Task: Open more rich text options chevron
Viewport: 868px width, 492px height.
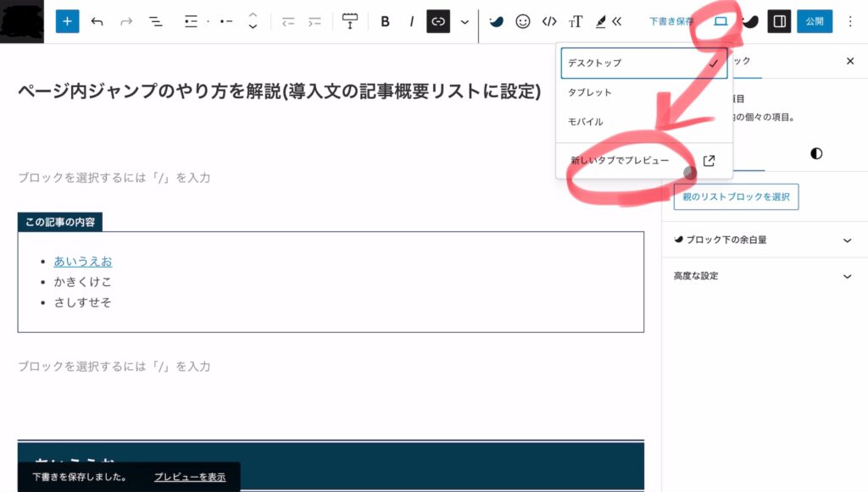Action: 464,22
